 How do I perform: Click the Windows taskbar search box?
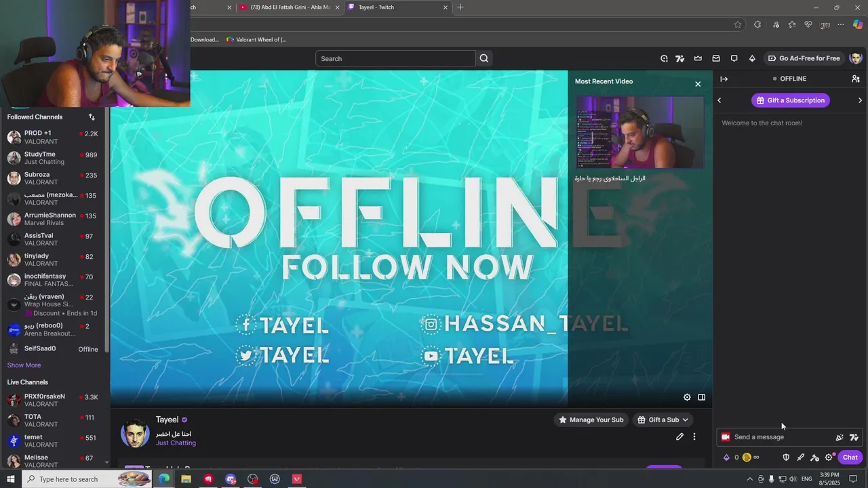[87, 479]
